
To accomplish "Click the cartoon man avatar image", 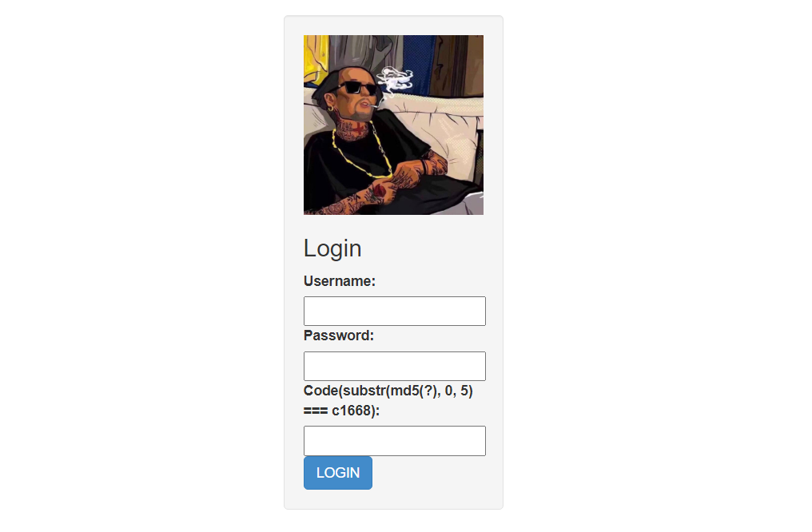I will (393, 125).
